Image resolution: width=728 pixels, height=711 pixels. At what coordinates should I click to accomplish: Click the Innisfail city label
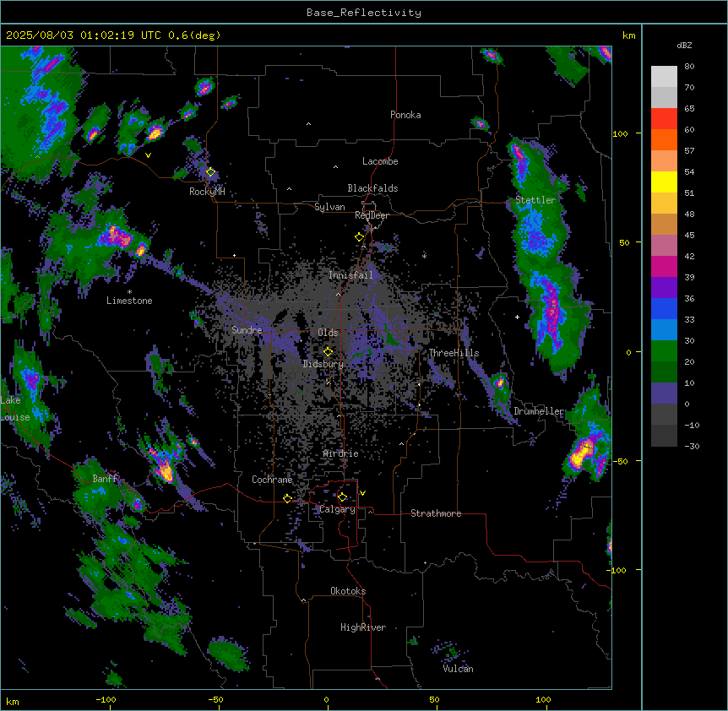click(x=350, y=275)
